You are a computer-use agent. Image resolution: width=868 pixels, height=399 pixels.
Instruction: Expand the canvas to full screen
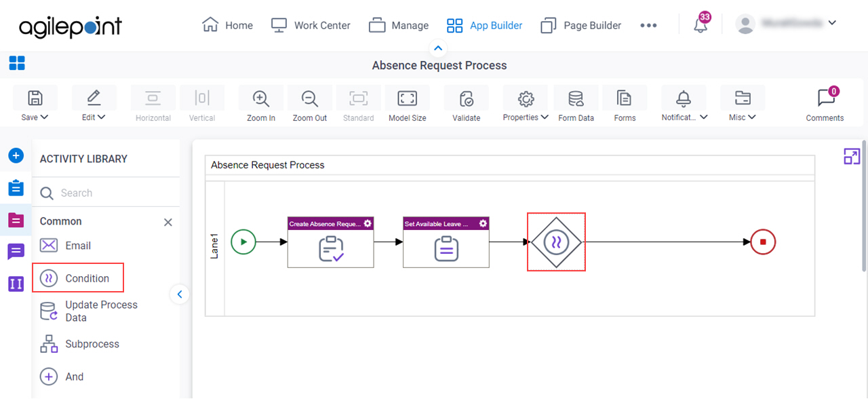click(852, 157)
